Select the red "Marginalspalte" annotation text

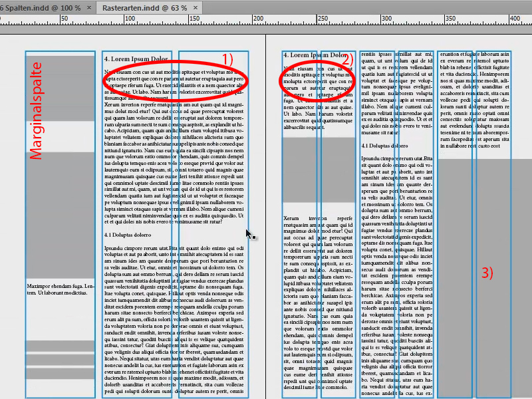point(35,110)
